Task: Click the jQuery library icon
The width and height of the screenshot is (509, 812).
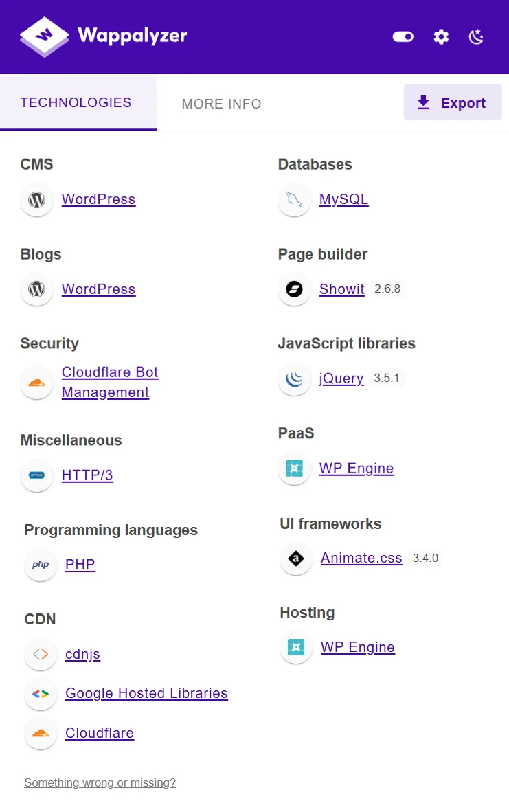Action: tap(294, 379)
